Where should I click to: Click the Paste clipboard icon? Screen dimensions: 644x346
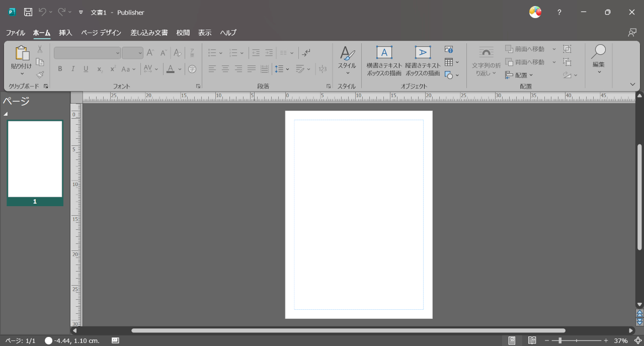pyautogui.click(x=22, y=53)
